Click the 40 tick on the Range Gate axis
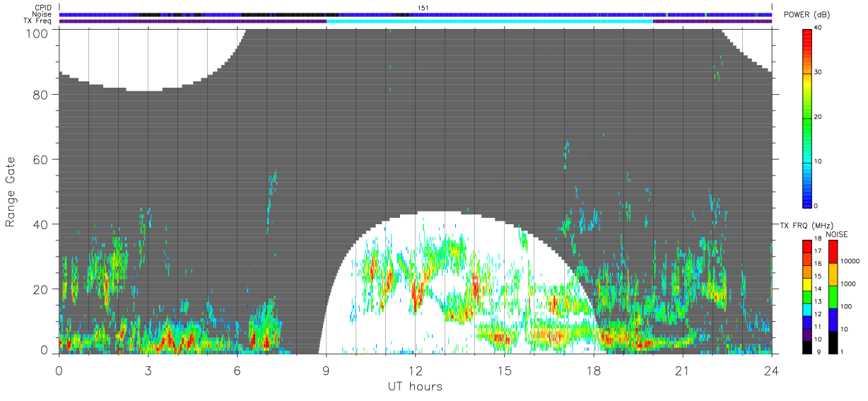 pos(41,224)
